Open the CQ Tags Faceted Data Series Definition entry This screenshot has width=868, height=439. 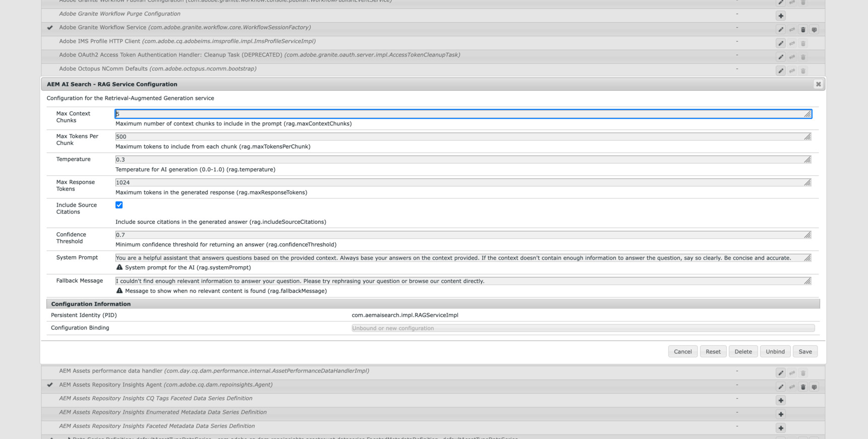click(155, 398)
